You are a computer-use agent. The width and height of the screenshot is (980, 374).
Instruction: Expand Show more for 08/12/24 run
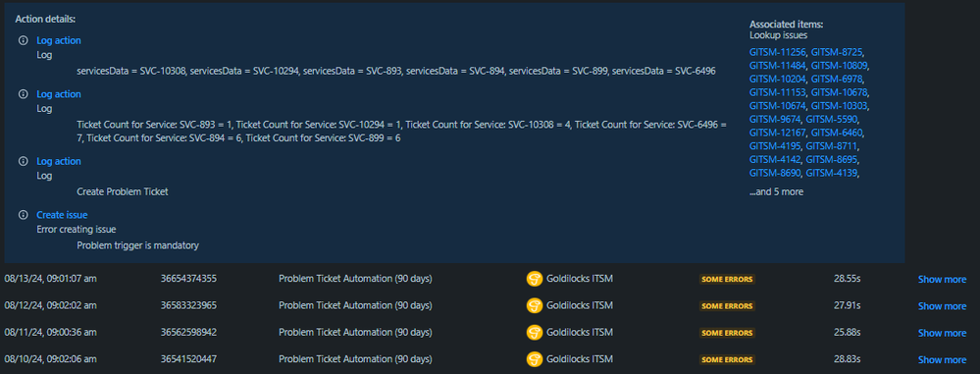[942, 306]
